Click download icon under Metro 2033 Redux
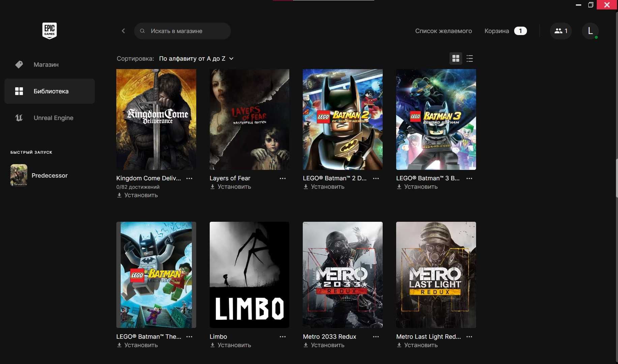618x364 pixels. (306, 345)
